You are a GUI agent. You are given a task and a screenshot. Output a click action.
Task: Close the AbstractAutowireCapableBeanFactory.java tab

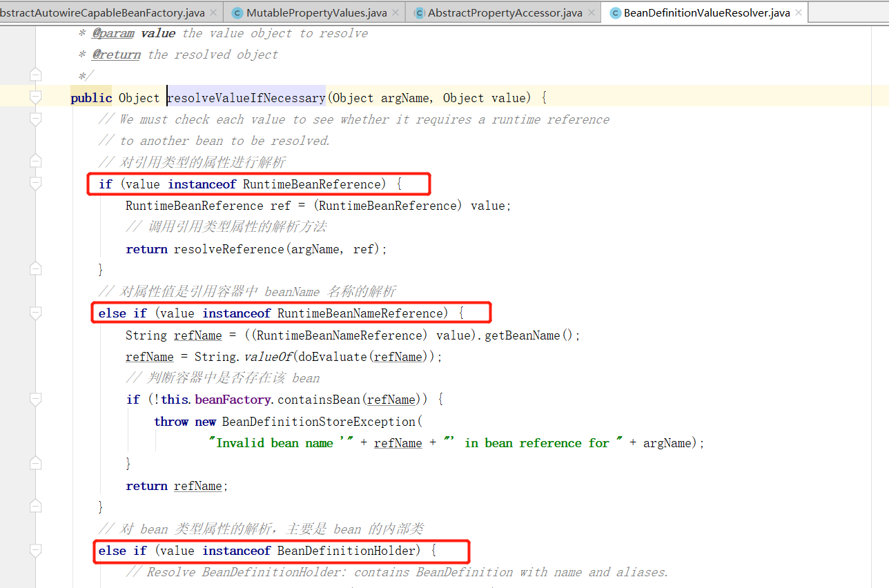pos(212,12)
